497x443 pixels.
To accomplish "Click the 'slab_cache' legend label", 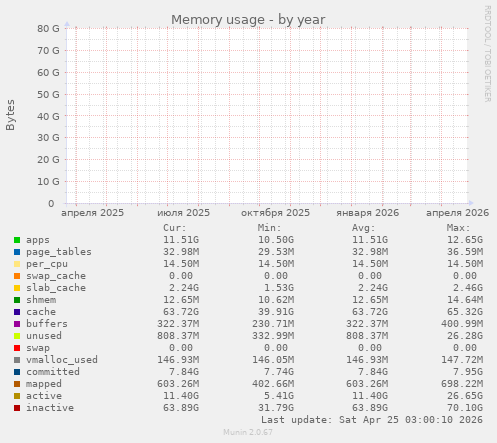I will click(56, 288).
